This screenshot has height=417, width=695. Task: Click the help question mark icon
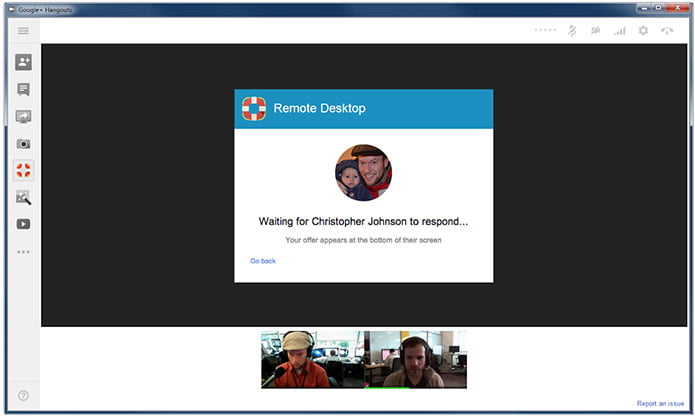[23, 395]
